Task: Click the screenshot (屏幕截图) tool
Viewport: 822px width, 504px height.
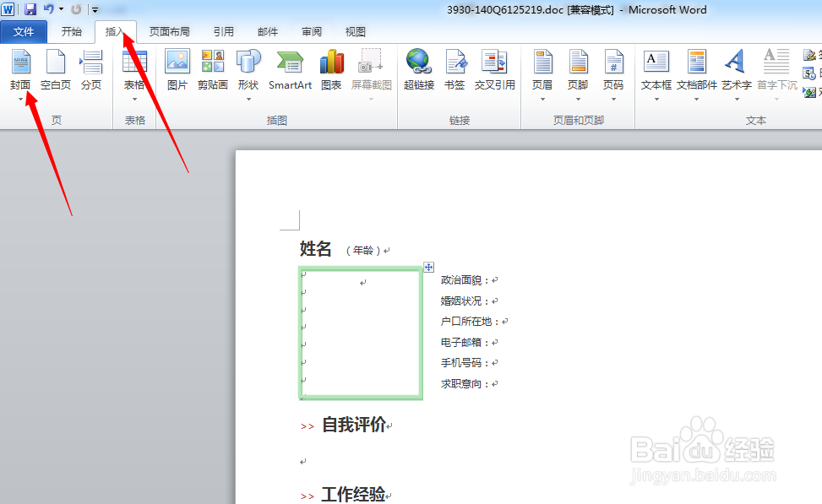Action: (x=372, y=70)
